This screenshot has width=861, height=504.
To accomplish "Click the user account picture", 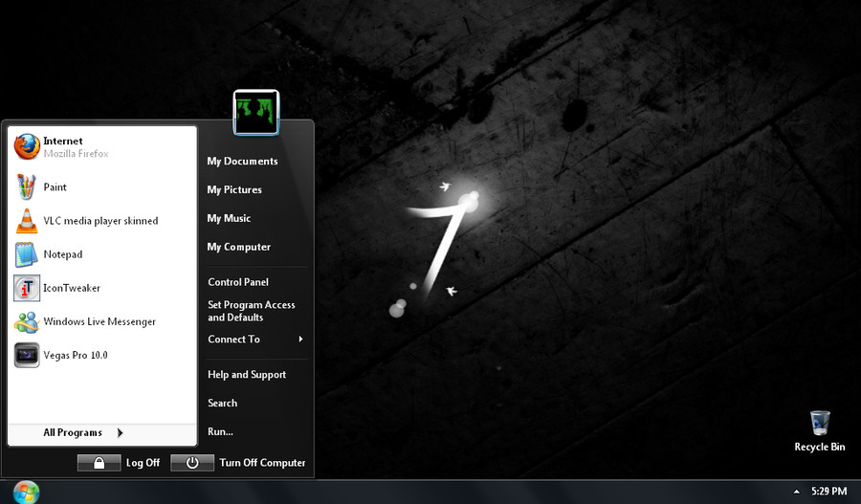I will [x=255, y=113].
